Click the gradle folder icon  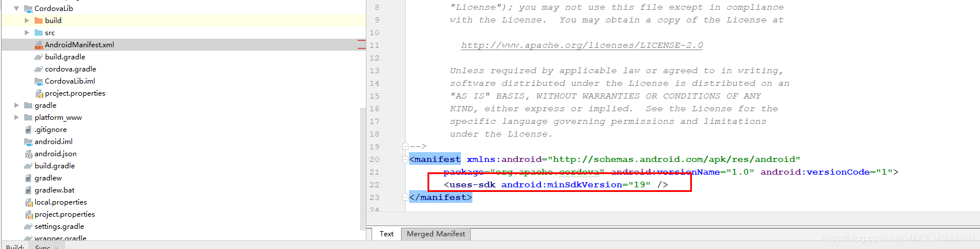pyautogui.click(x=28, y=105)
